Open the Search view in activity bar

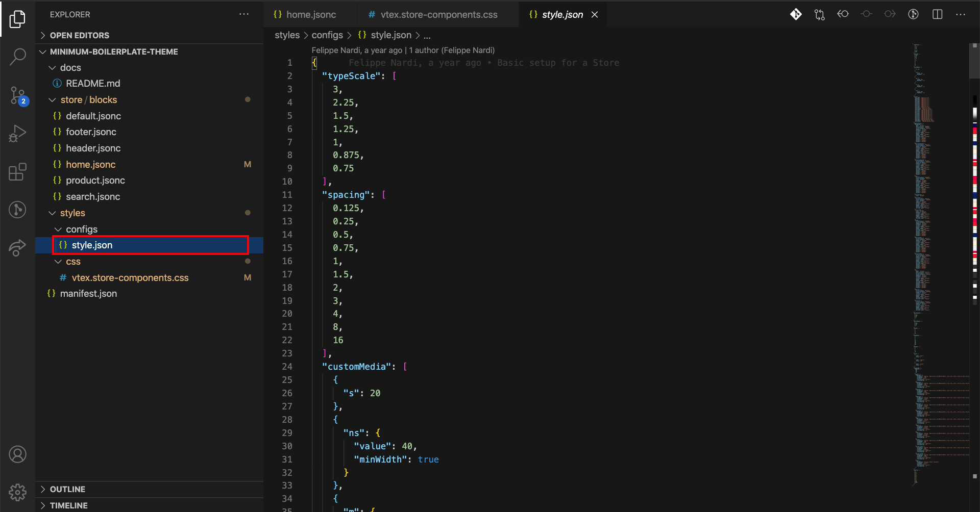coord(17,57)
